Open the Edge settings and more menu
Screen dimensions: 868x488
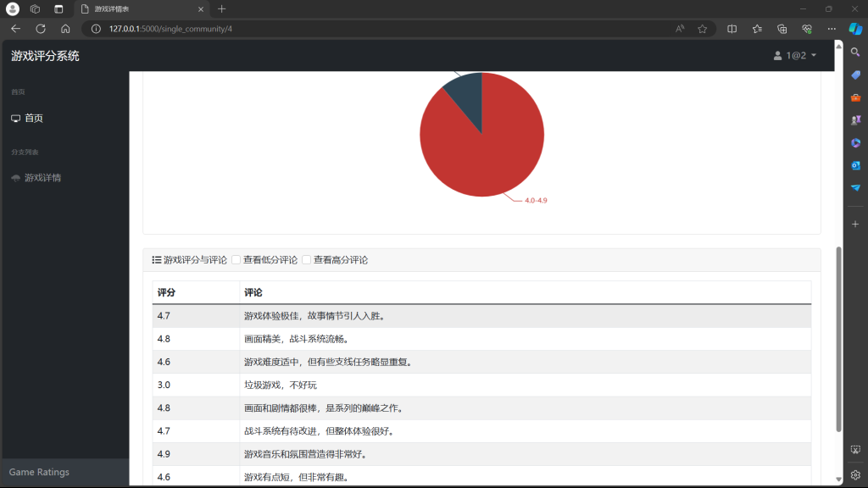831,28
